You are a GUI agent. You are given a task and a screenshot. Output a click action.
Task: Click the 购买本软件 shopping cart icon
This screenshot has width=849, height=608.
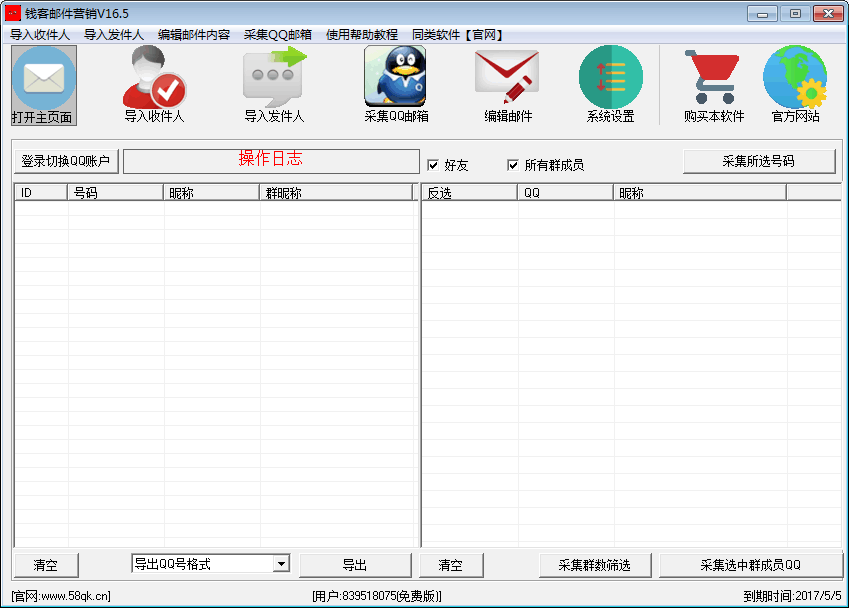point(714,85)
